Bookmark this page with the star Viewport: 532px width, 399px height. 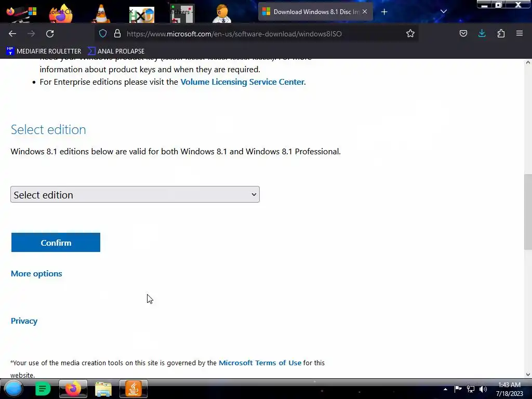[x=410, y=33]
